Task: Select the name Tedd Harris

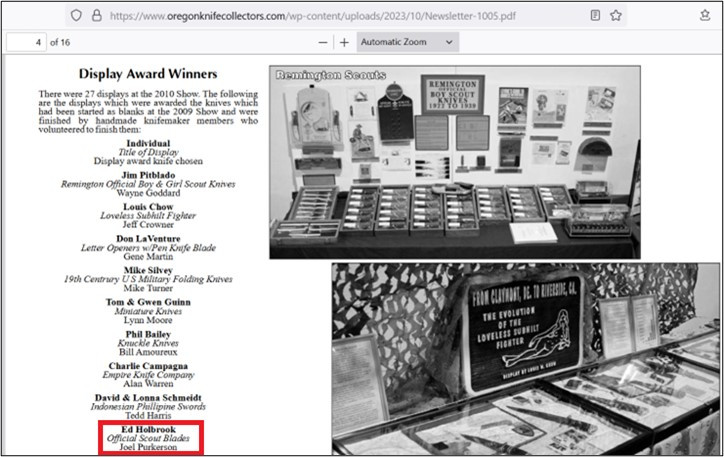Action: coord(148,415)
